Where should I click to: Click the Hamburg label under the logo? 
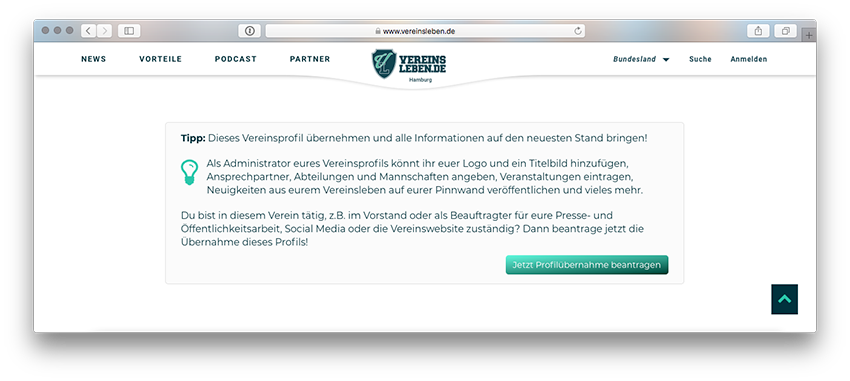point(420,80)
